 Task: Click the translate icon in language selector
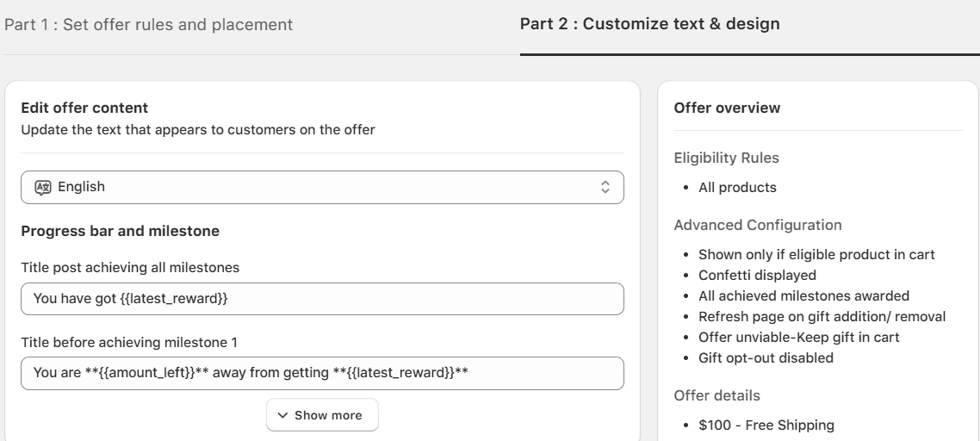(42, 187)
